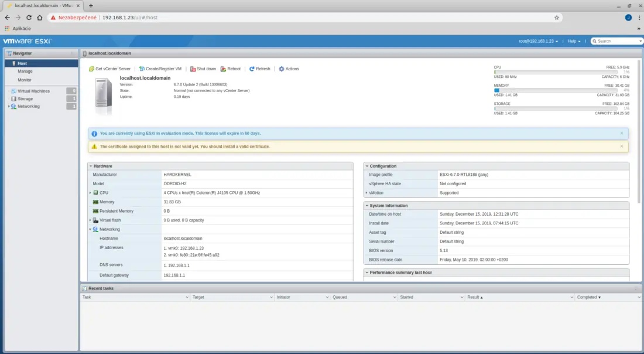Open Manage under Host
The width and height of the screenshot is (644, 354).
tap(25, 71)
